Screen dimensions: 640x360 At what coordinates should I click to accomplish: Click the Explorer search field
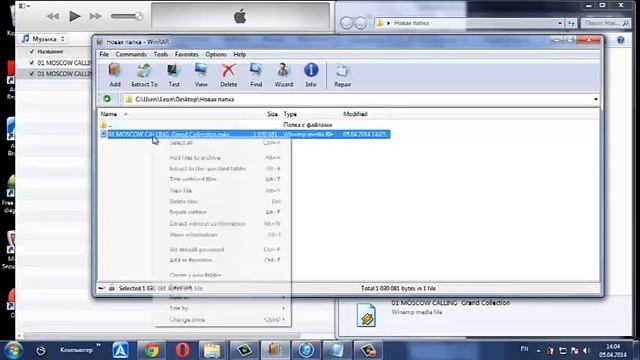(x=605, y=23)
